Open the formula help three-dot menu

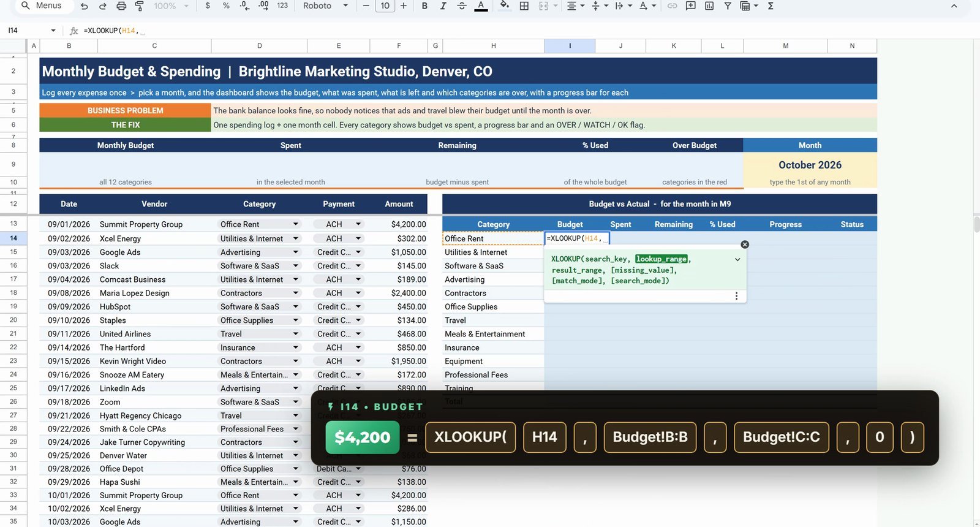tap(736, 296)
